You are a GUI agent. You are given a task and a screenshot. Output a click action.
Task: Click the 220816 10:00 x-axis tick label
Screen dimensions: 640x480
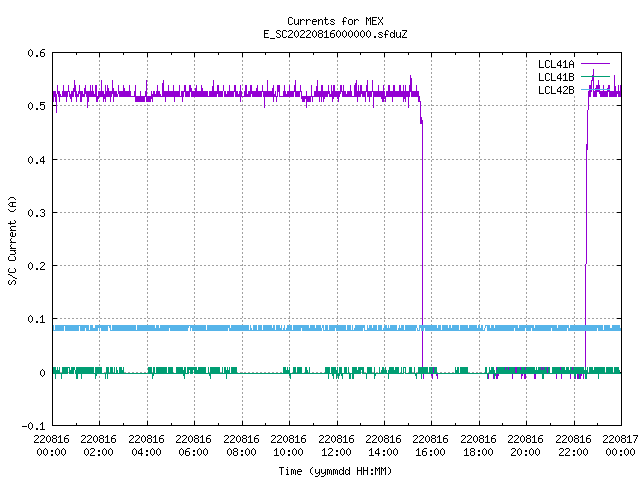coord(288,446)
